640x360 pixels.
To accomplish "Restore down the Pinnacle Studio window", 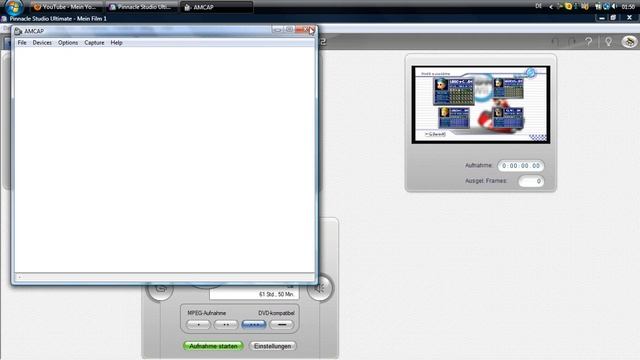I will [x=613, y=18].
